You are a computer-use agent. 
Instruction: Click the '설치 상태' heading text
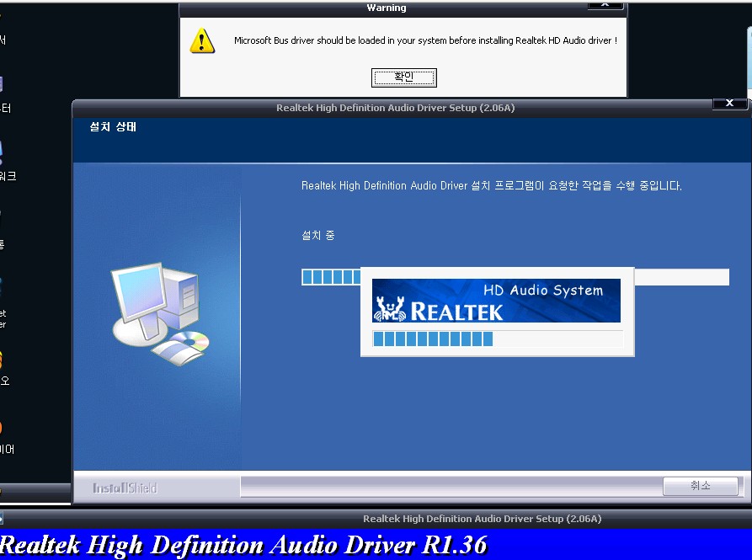click(113, 127)
